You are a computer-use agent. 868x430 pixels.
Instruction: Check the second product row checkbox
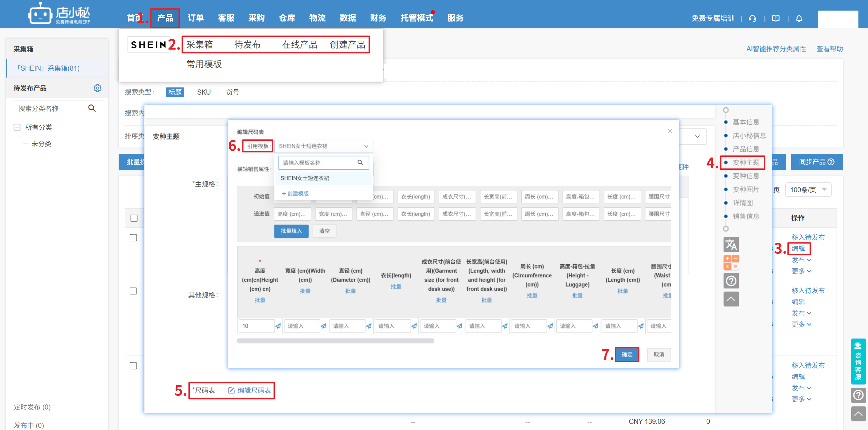pos(133,291)
